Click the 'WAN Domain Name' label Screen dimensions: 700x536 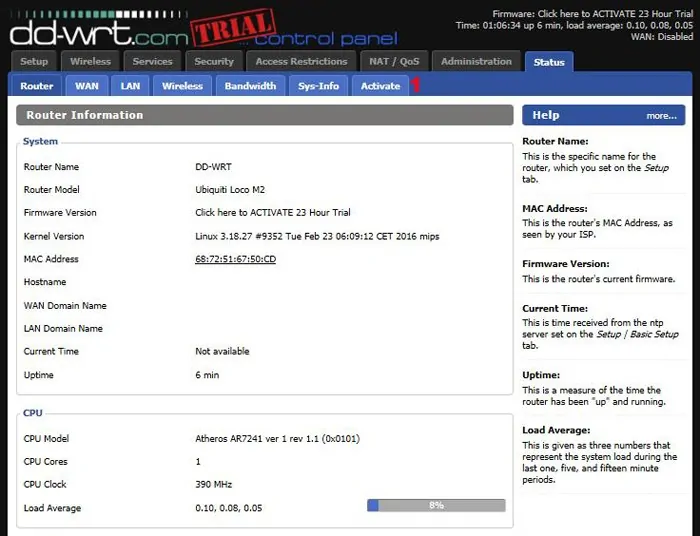tap(65, 306)
